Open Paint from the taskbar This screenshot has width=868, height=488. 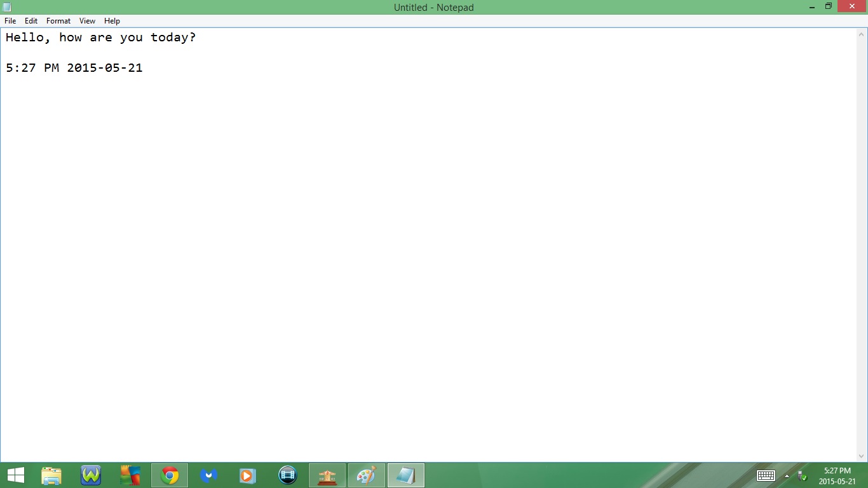(366, 475)
